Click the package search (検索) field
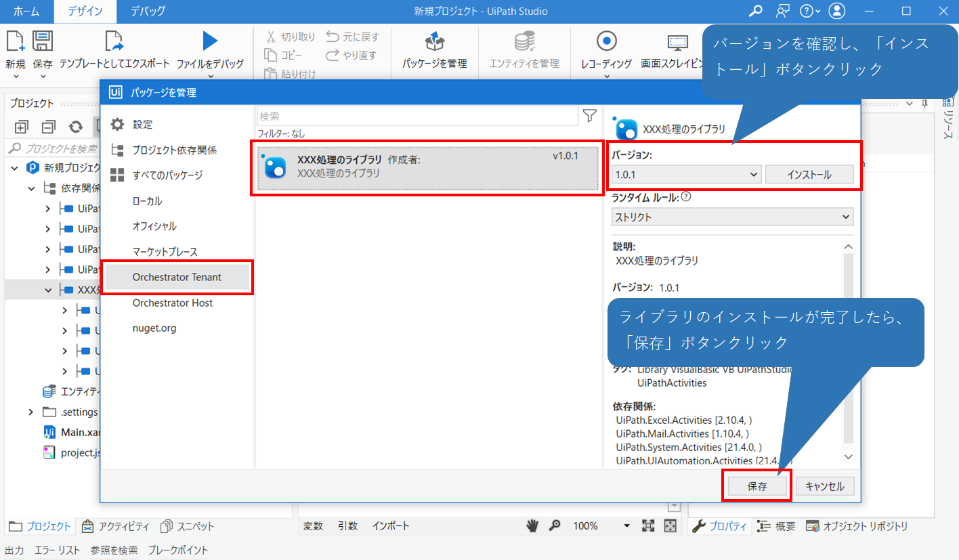Image resolution: width=959 pixels, height=560 pixels. point(417,116)
